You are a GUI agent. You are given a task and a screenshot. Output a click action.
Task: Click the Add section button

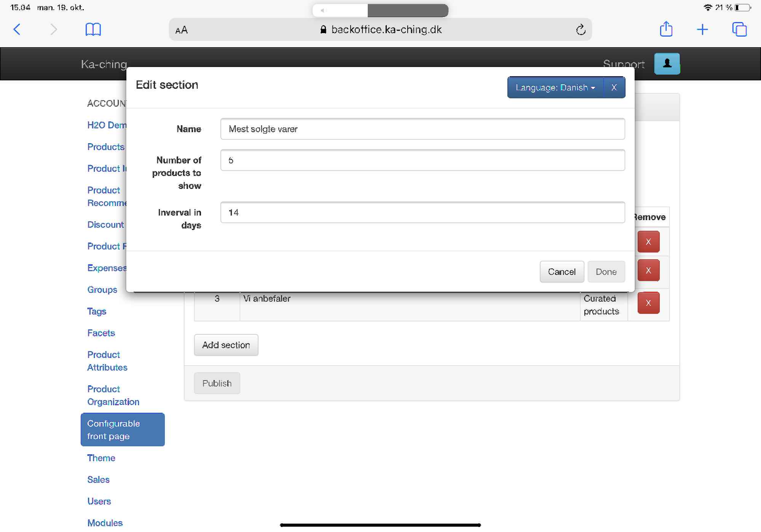coord(226,345)
